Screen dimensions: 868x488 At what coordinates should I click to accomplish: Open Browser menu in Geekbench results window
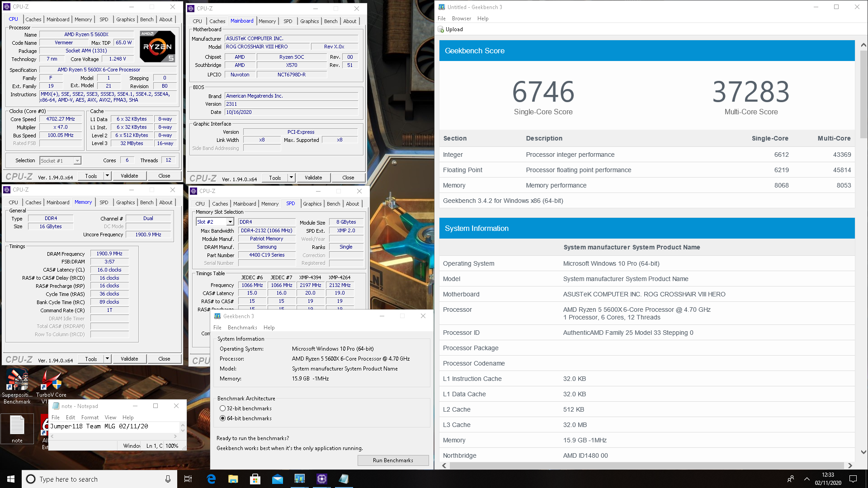(x=461, y=19)
